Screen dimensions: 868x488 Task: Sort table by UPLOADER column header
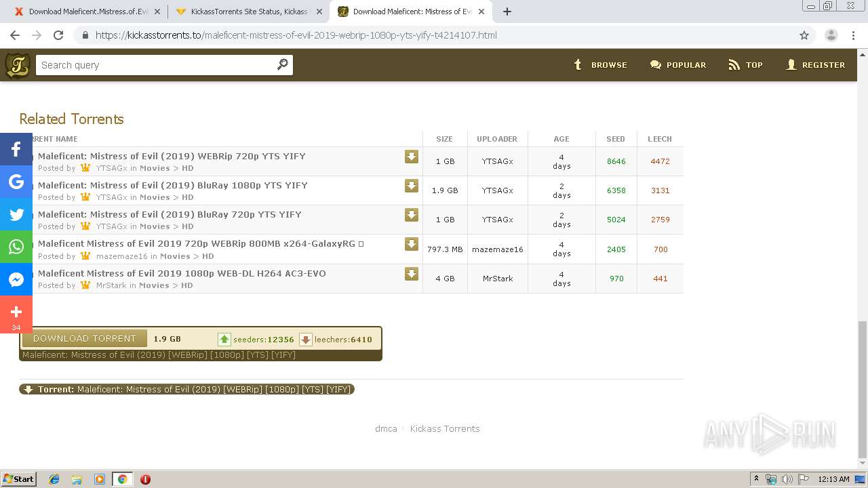(x=497, y=139)
